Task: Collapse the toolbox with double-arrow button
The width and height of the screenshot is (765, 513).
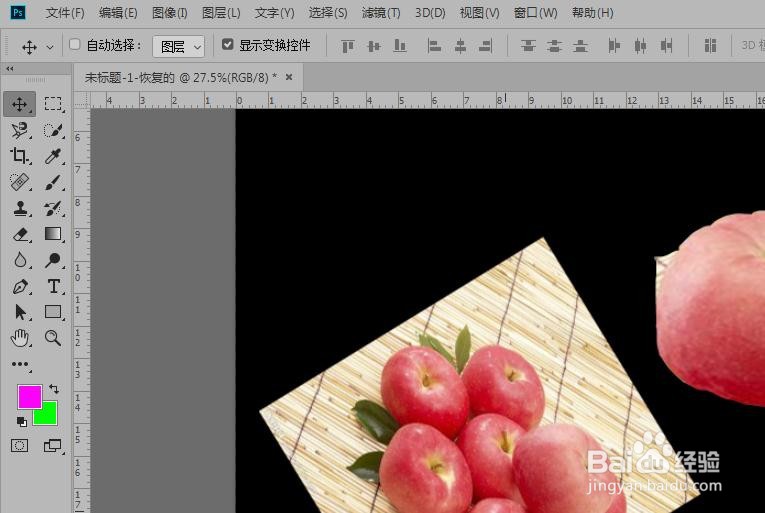Action: pos(10,69)
